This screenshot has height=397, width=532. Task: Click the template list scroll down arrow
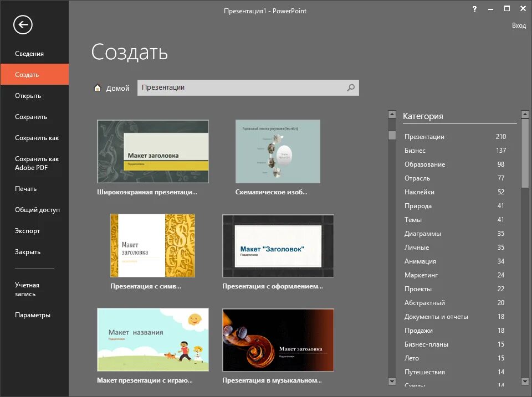392,381
